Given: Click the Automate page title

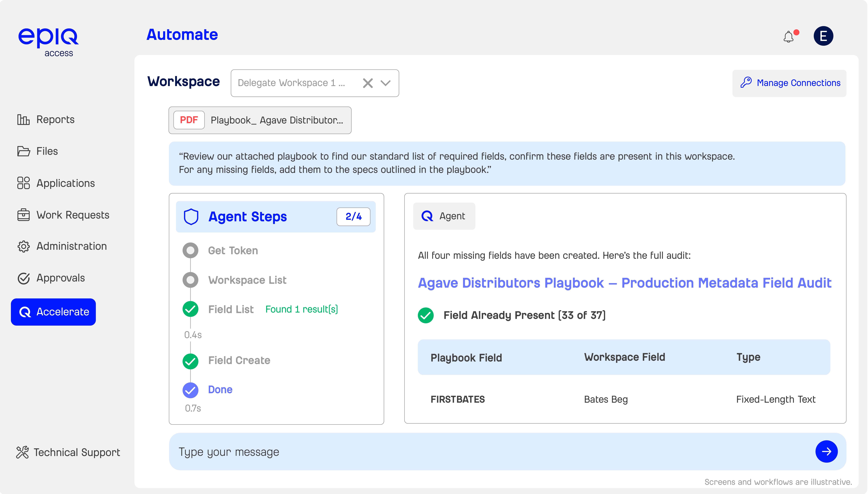Looking at the screenshot, I should pos(182,35).
